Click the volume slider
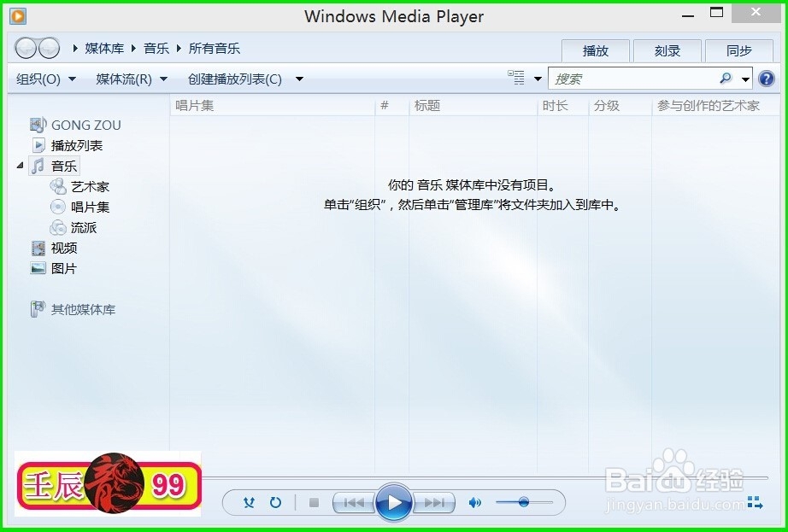The height and width of the screenshot is (532, 788). (524, 502)
